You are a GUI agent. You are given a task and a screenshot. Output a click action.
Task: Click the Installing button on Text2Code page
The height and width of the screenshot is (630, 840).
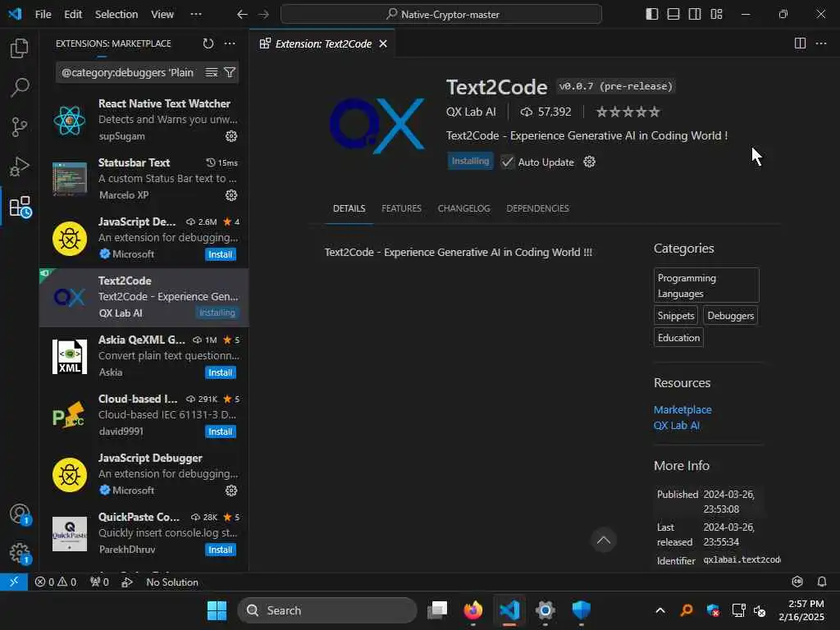[470, 162]
